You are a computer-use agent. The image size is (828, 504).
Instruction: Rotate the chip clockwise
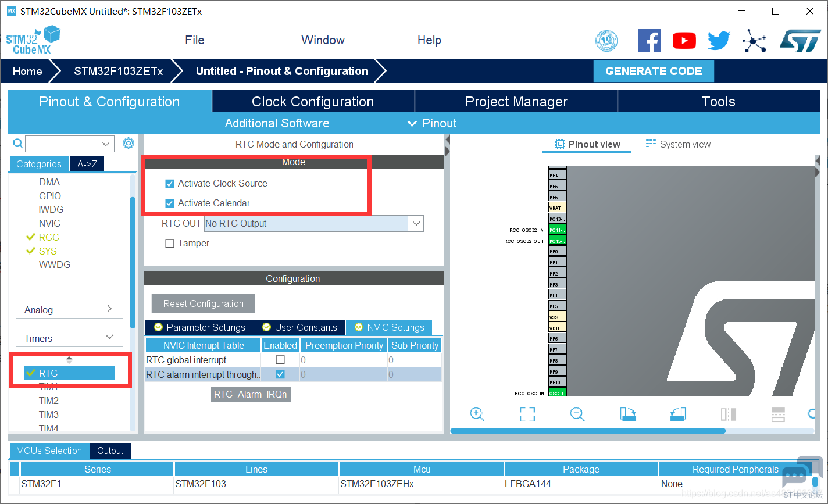tap(628, 414)
